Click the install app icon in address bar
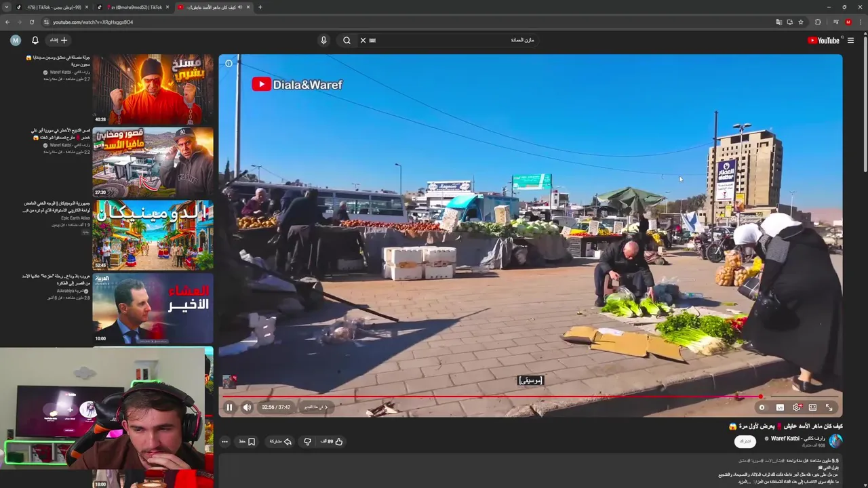Image resolution: width=868 pixels, height=488 pixels. [x=790, y=22]
